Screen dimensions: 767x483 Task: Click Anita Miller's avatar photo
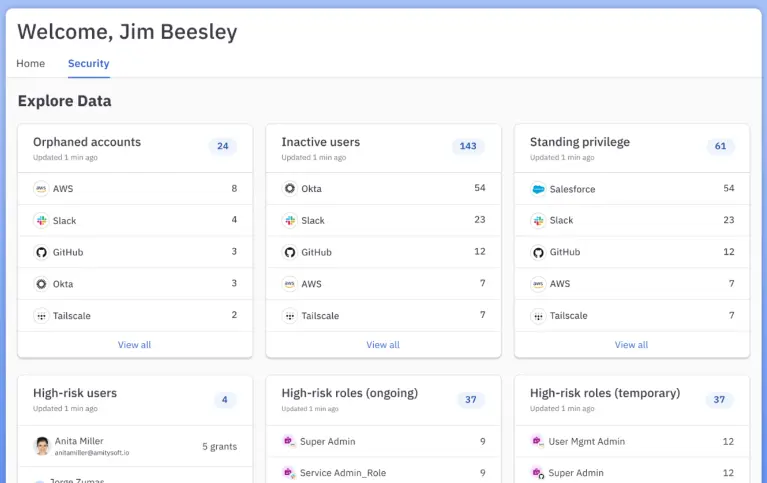pos(42,446)
